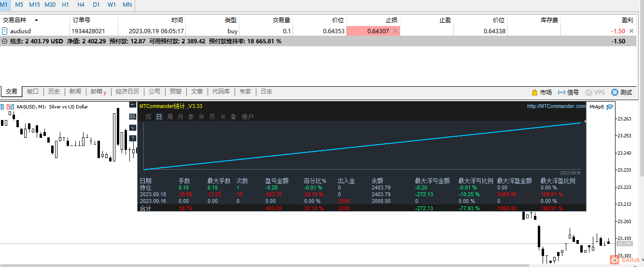Switch chart to W1 timeframe
The width and height of the screenshot is (644, 267).
tap(112, 4)
